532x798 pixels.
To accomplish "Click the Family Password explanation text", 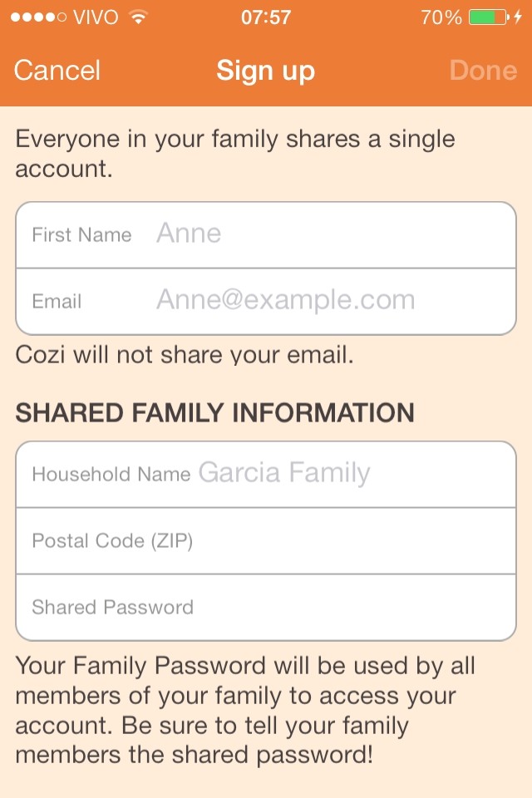I will 245,711.
